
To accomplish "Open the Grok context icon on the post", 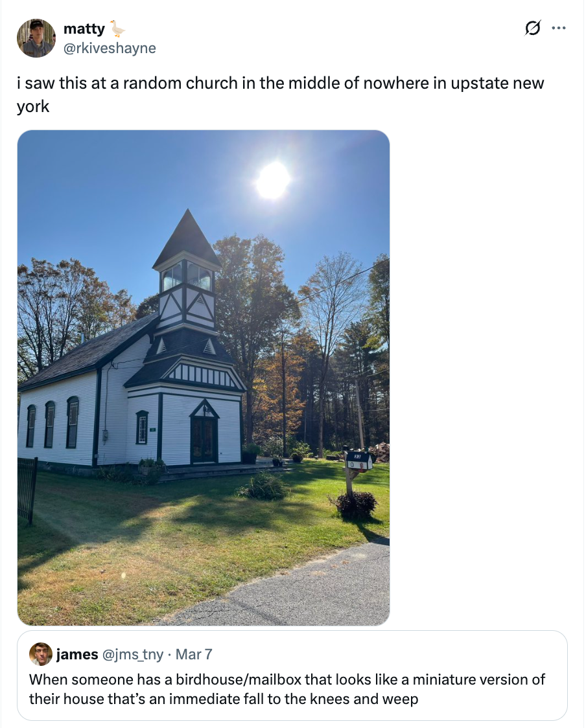I will (533, 28).
